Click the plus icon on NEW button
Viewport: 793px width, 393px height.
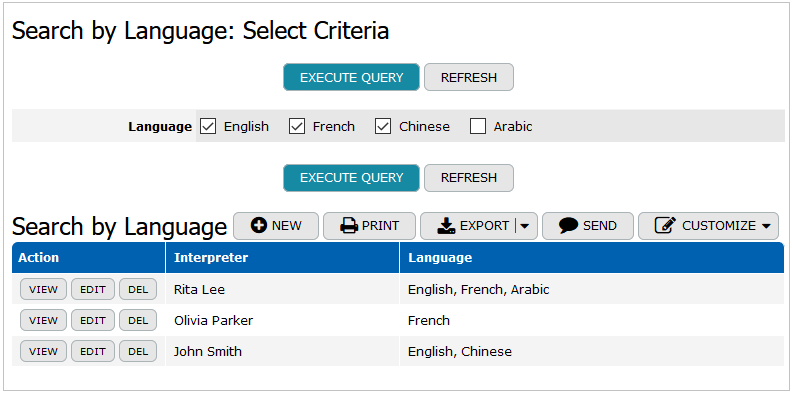258,226
